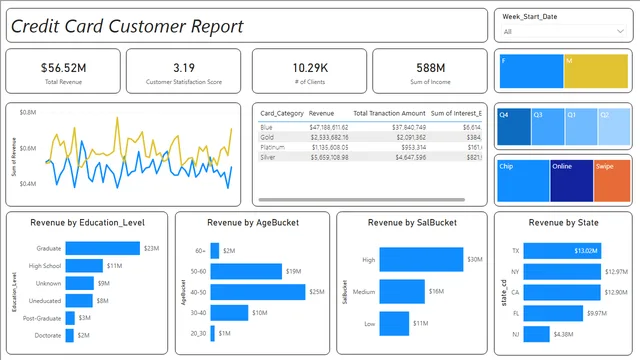This screenshot has height=360, width=640.
Task: Click the Revenue by State title
Action: tap(563, 222)
